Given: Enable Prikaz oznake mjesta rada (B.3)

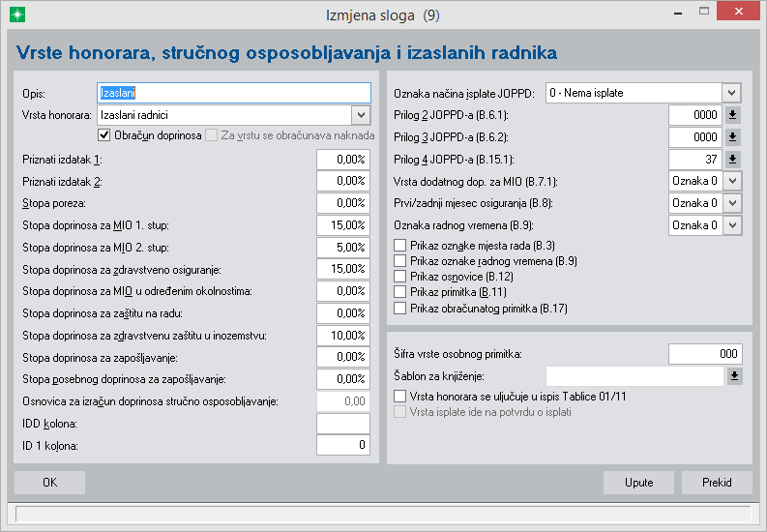Looking at the screenshot, I should [x=400, y=247].
